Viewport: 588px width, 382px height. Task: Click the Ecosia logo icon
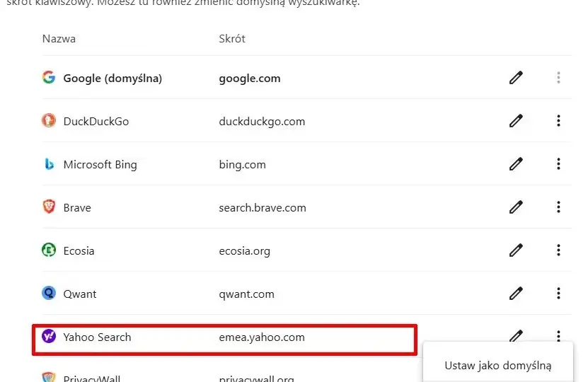coord(49,250)
